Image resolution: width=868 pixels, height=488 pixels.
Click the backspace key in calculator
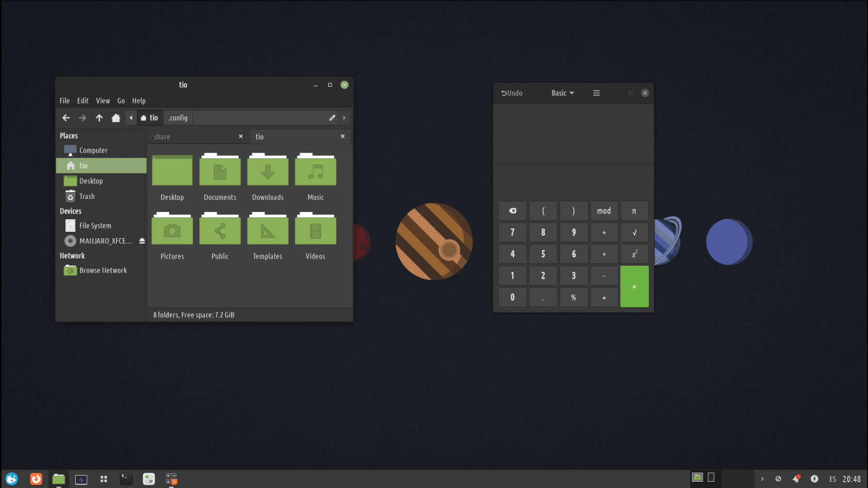[x=512, y=211]
